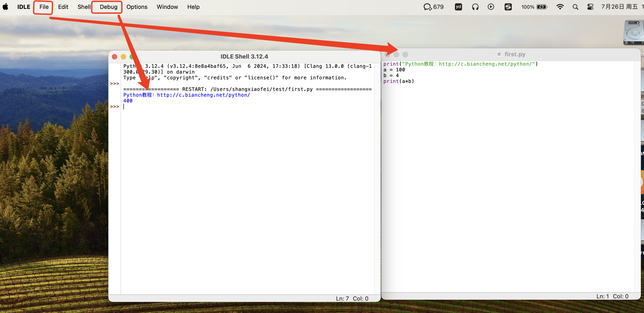Image resolution: width=644 pixels, height=313 pixels.
Task: Open Spotlight search magnifier icon
Action: tap(575, 7)
